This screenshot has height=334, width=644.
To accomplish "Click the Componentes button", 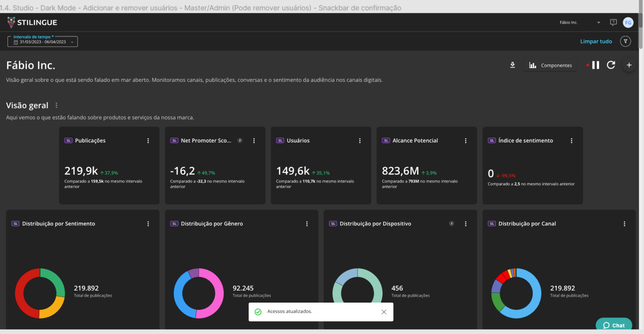I will [550, 65].
